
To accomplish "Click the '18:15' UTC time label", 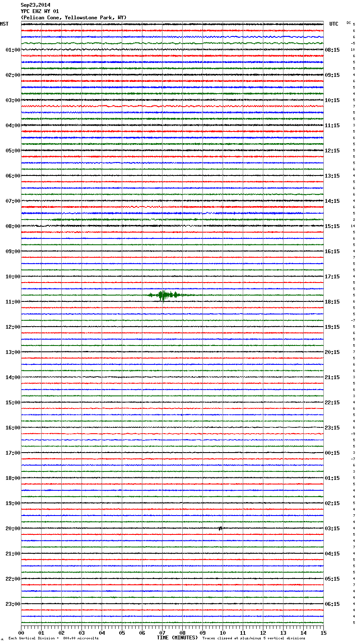I will (x=332, y=302).
